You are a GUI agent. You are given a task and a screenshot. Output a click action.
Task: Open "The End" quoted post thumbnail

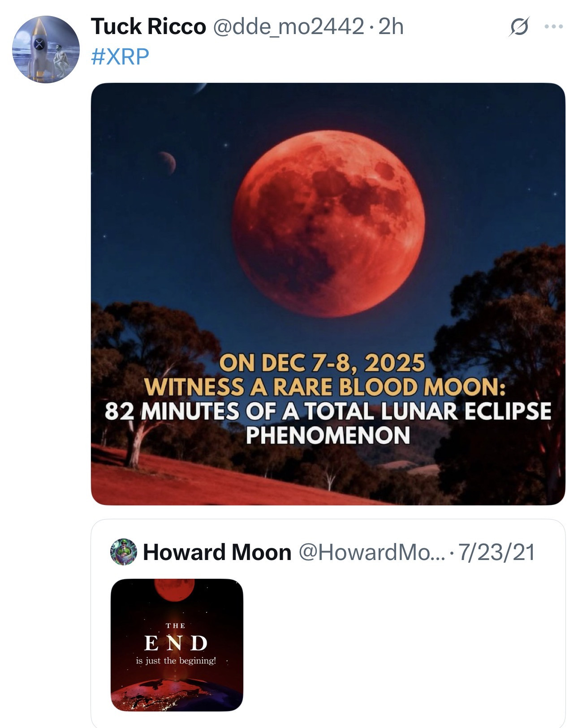(x=177, y=645)
